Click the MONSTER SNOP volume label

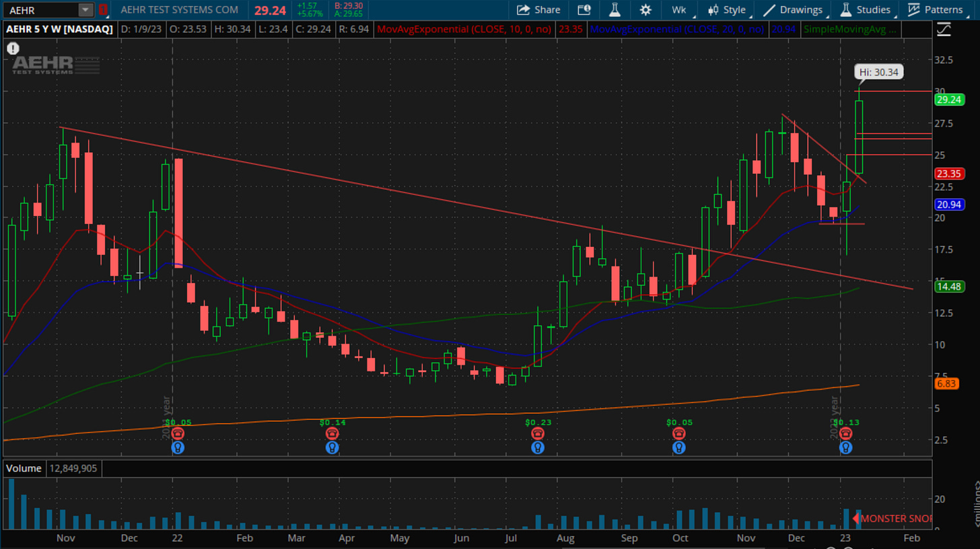(x=893, y=519)
